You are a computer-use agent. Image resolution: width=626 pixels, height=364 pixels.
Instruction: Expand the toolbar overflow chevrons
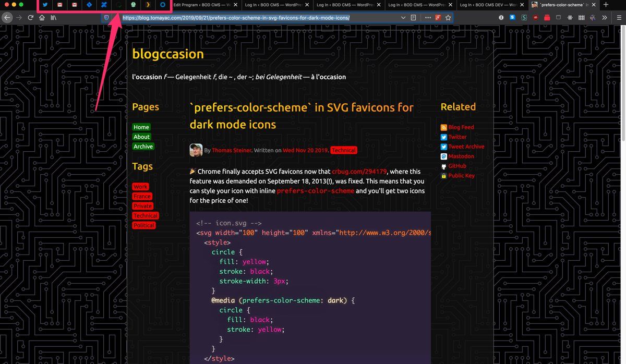coord(604,17)
